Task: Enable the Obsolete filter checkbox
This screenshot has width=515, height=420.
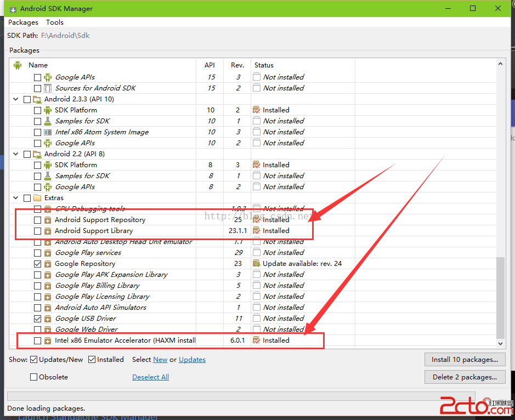Action: 33,377
